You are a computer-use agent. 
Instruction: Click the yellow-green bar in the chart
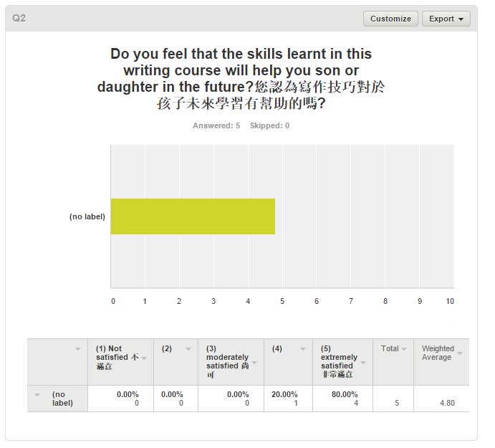[x=193, y=216]
